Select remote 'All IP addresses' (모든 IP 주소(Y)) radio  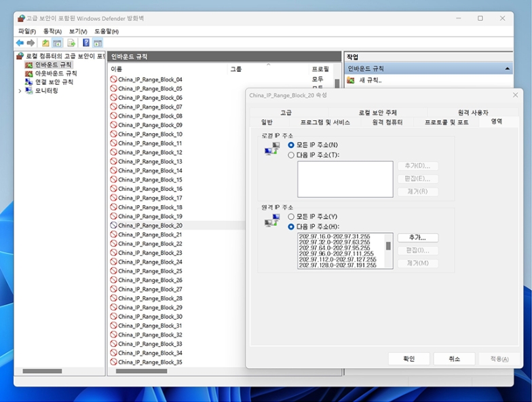[291, 217]
